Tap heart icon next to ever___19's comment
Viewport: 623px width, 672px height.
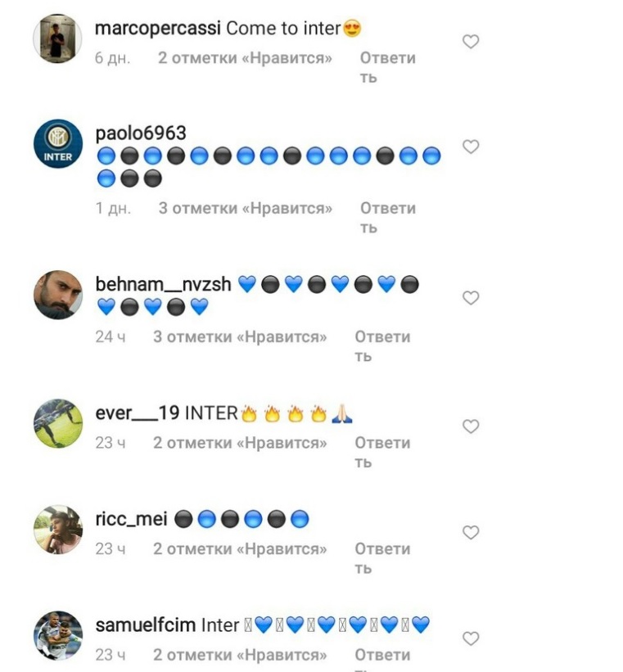pos(471,426)
